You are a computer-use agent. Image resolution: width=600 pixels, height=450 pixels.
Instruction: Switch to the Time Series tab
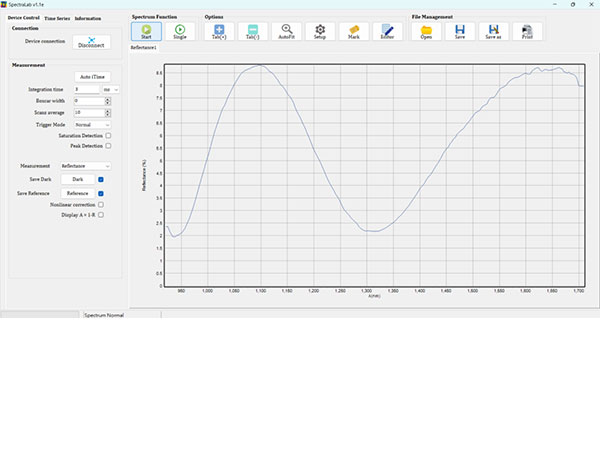coord(57,18)
